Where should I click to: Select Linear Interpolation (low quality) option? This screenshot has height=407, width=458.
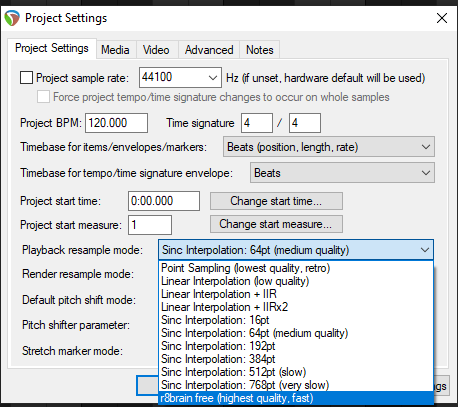point(296,281)
